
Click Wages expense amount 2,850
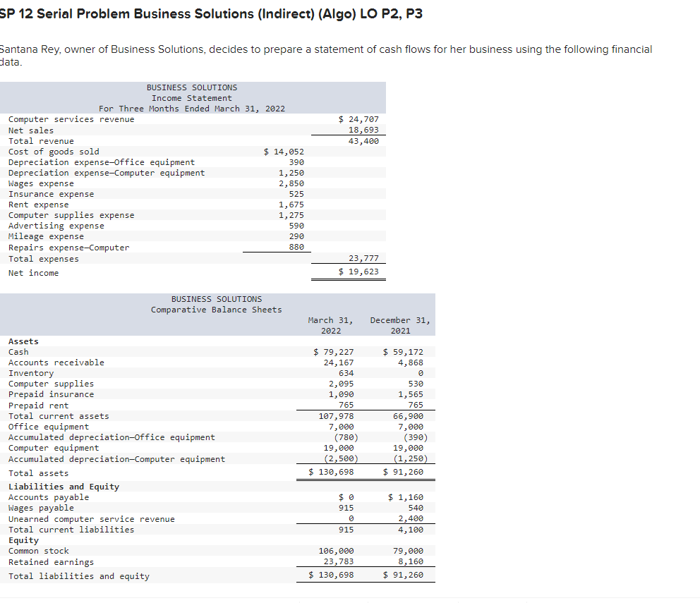coord(291,183)
